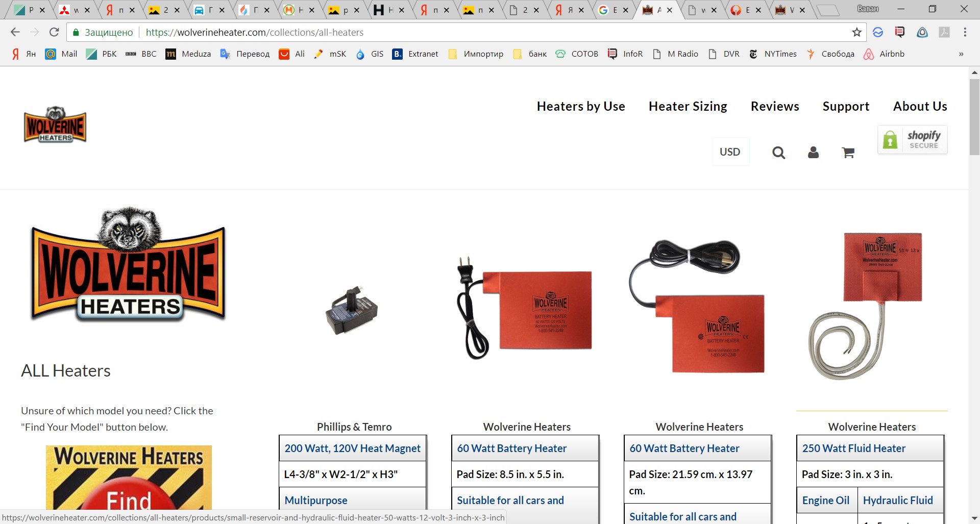Open the Support menu item
Viewport: 980px width, 524px height.
[846, 106]
